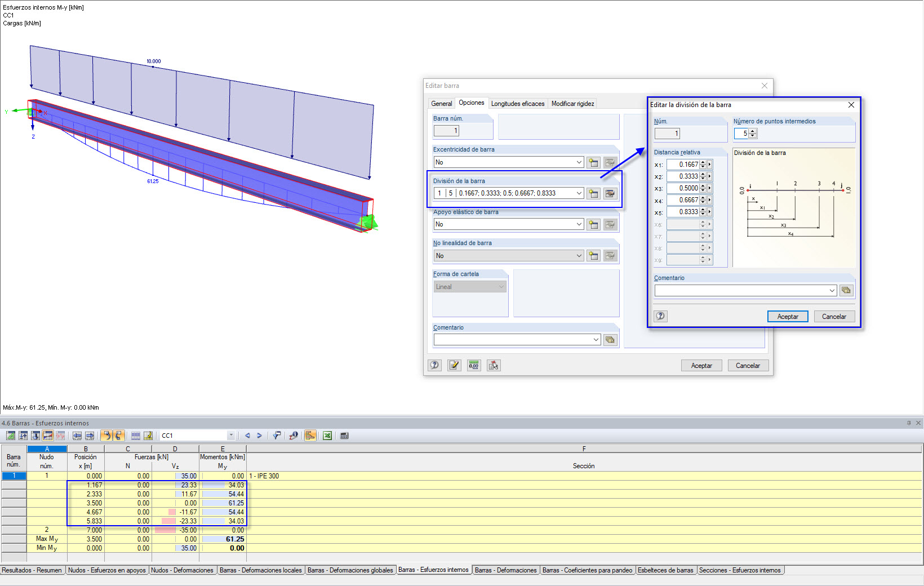Toggle the second highlighted curved-arrow toolbar icon
The image size is (924, 586).
coord(118,436)
